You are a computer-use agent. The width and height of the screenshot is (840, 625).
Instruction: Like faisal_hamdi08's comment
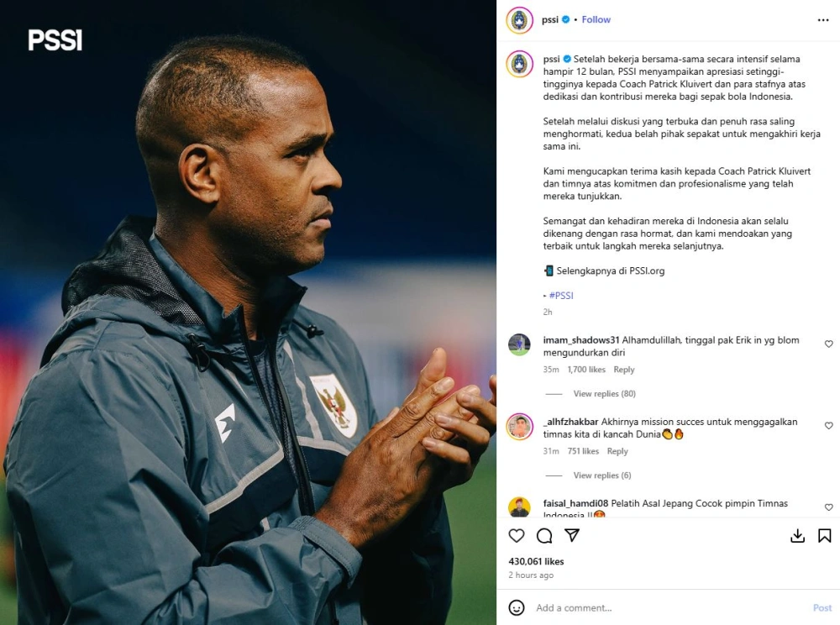829,507
